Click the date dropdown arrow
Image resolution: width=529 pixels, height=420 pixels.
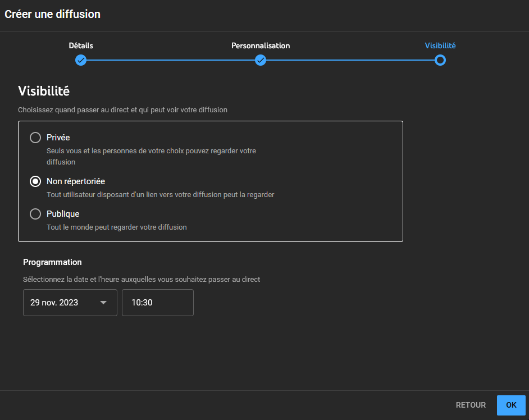coord(103,303)
